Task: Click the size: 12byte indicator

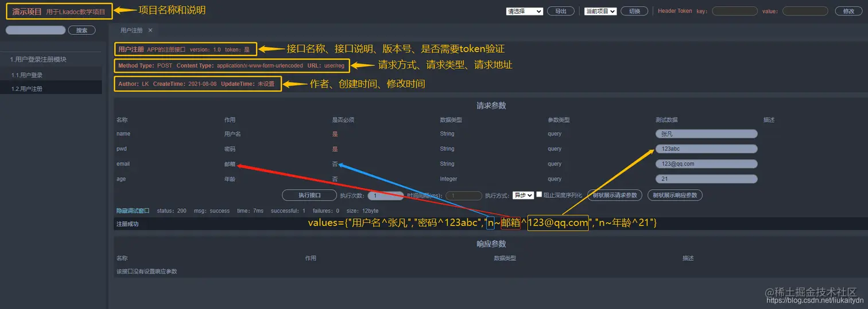Action: pyautogui.click(x=362, y=211)
